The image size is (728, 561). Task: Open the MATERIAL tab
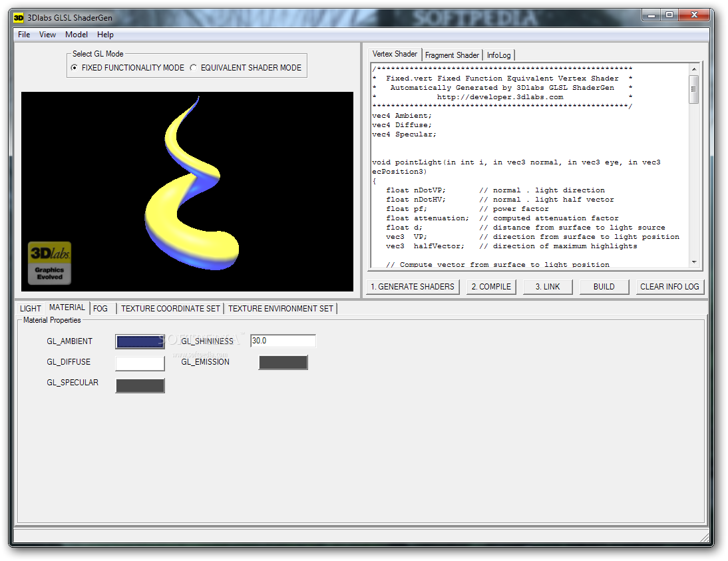click(x=67, y=307)
